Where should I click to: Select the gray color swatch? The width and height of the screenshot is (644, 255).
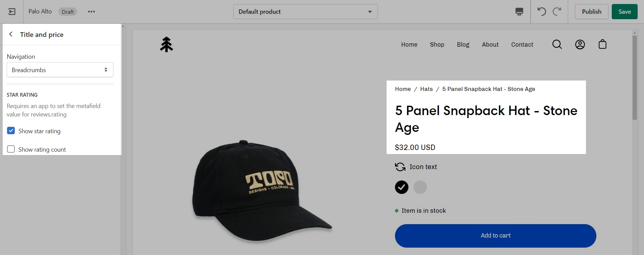coord(420,187)
